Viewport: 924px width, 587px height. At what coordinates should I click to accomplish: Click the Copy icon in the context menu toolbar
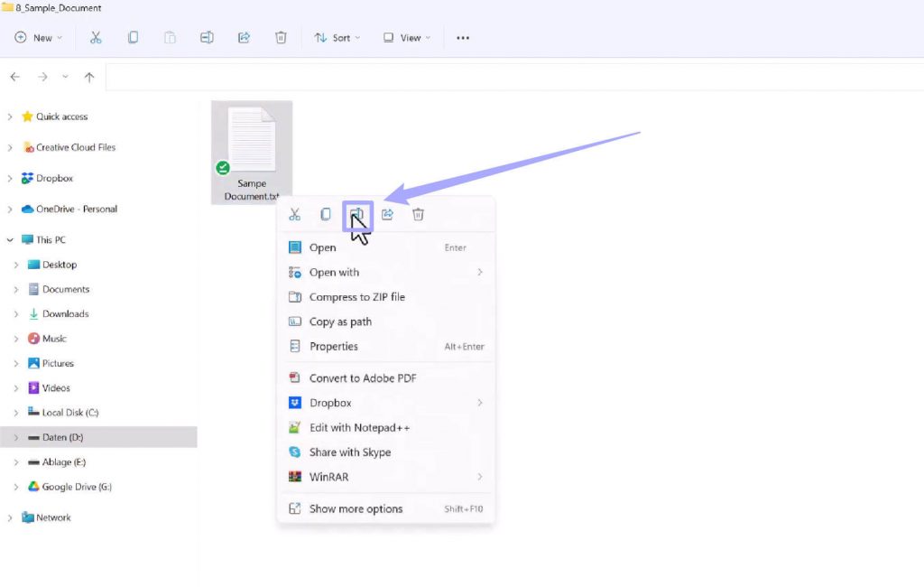[325, 214]
